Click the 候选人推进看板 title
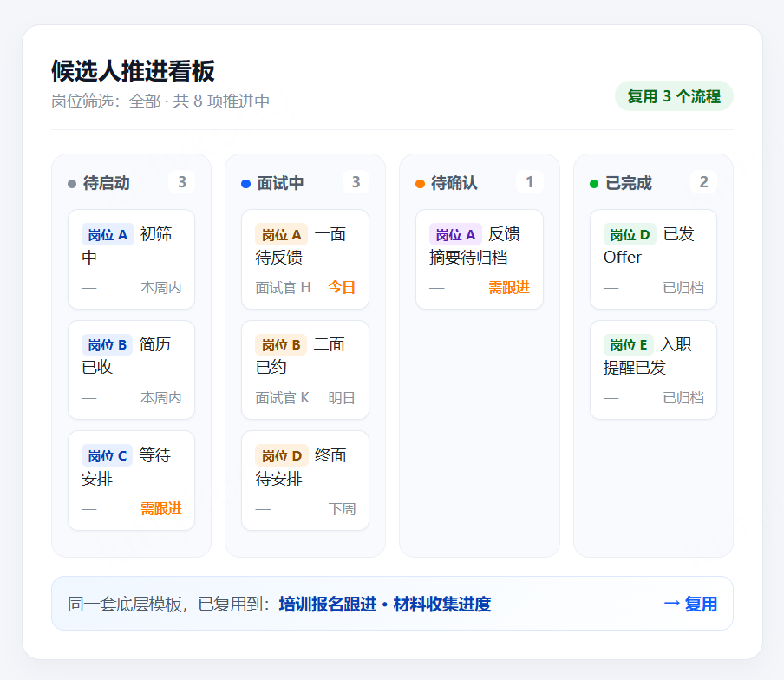The width and height of the screenshot is (784, 680). (133, 71)
